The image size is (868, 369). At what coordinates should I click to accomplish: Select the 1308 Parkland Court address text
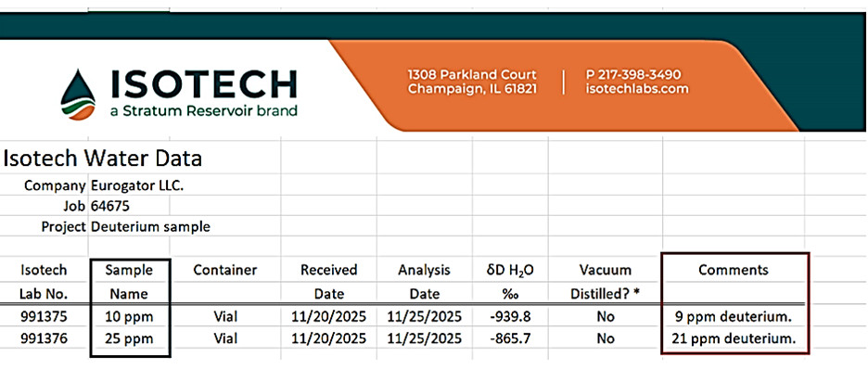pyautogui.click(x=472, y=74)
